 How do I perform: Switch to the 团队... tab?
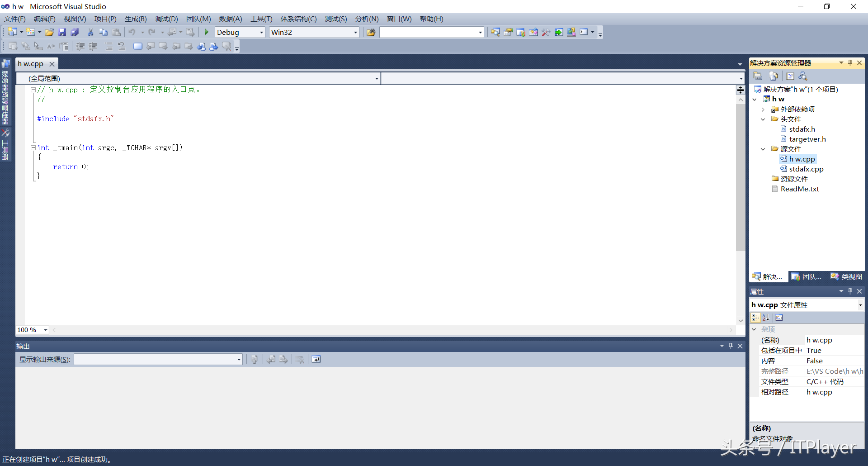click(x=807, y=276)
